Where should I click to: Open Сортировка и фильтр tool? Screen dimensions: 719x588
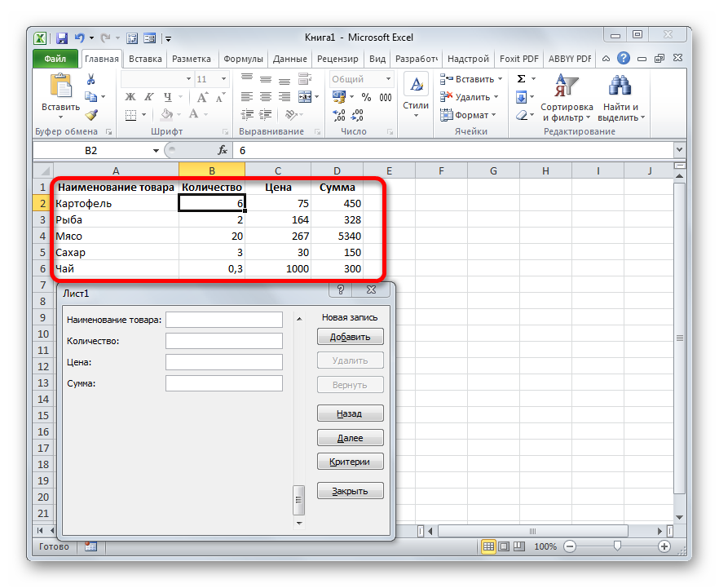[567, 98]
